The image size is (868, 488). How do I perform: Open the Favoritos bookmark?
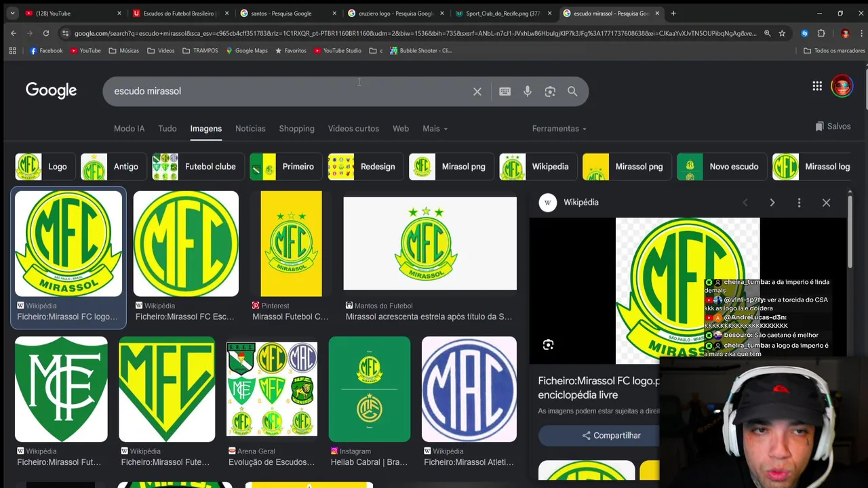click(290, 51)
